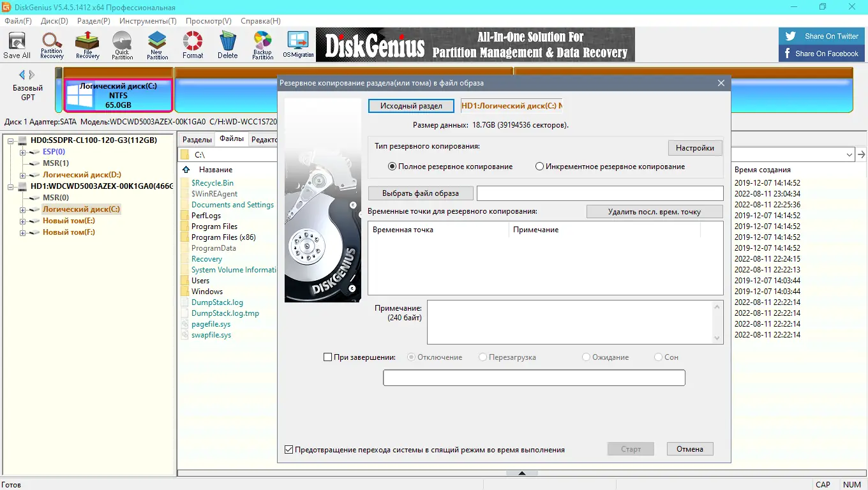Click the drive icon for HD0:SSDPR-CL100-120-G3
This screenshot has height=490, width=868.
coord(23,140)
